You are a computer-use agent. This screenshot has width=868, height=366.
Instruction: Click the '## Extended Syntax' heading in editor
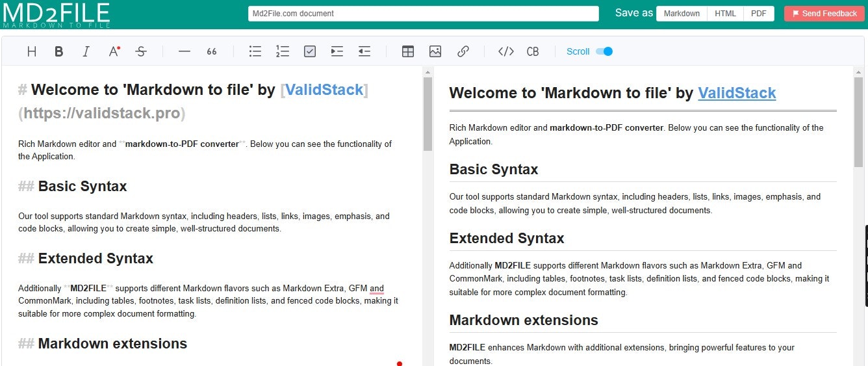pos(86,259)
